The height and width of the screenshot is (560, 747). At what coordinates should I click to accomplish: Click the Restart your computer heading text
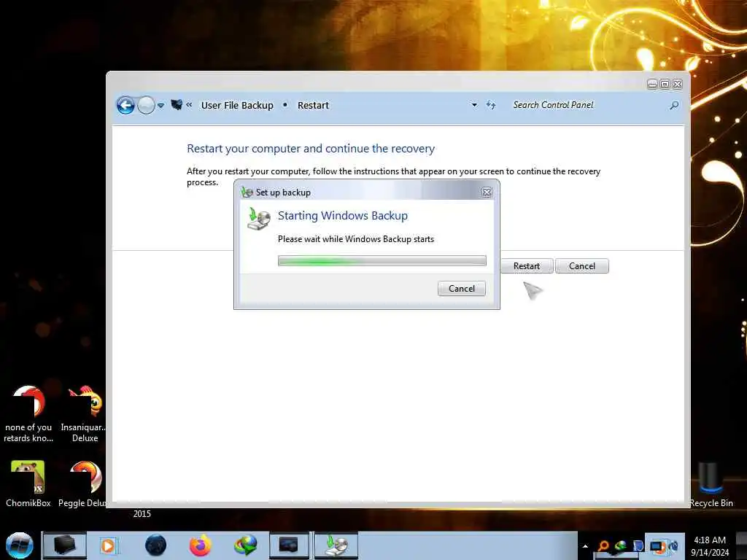click(x=311, y=149)
